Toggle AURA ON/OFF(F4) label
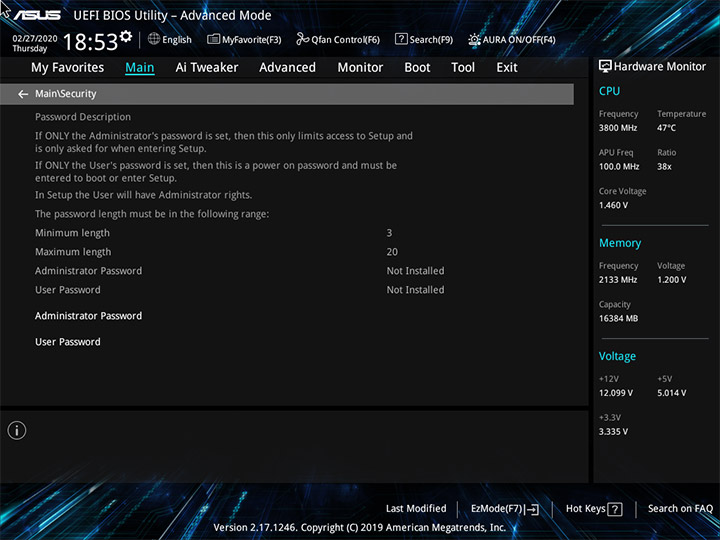The width and height of the screenshot is (720, 540). pyautogui.click(x=519, y=40)
